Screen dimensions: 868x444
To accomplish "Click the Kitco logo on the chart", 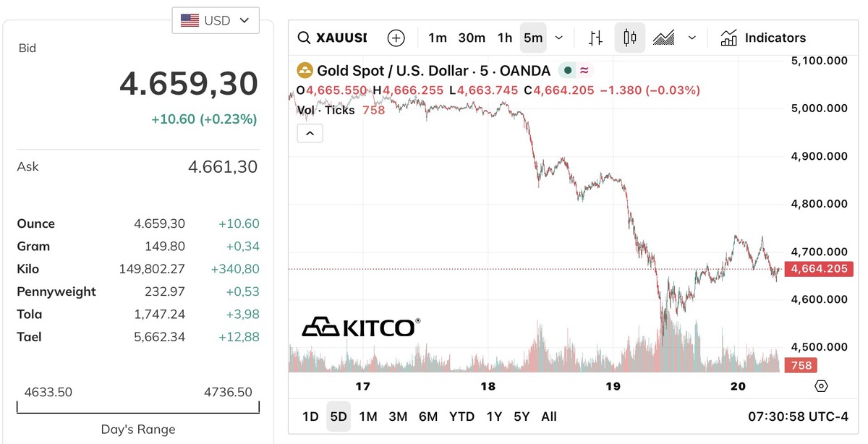I will tap(360, 328).
